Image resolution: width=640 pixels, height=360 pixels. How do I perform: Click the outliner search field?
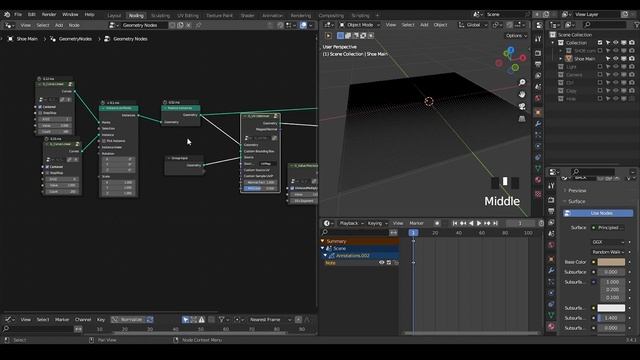[605, 25]
